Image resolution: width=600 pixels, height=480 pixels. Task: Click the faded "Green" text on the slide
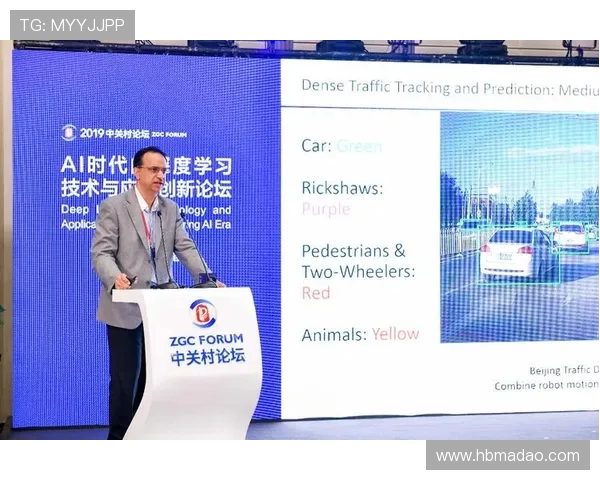tap(359, 146)
